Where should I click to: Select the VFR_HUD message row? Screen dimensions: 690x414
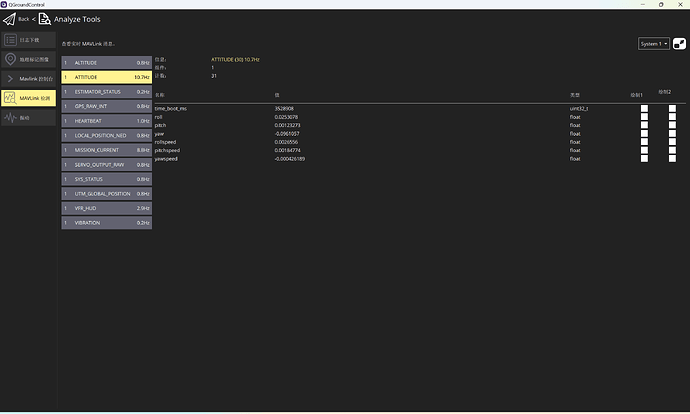(106, 208)
